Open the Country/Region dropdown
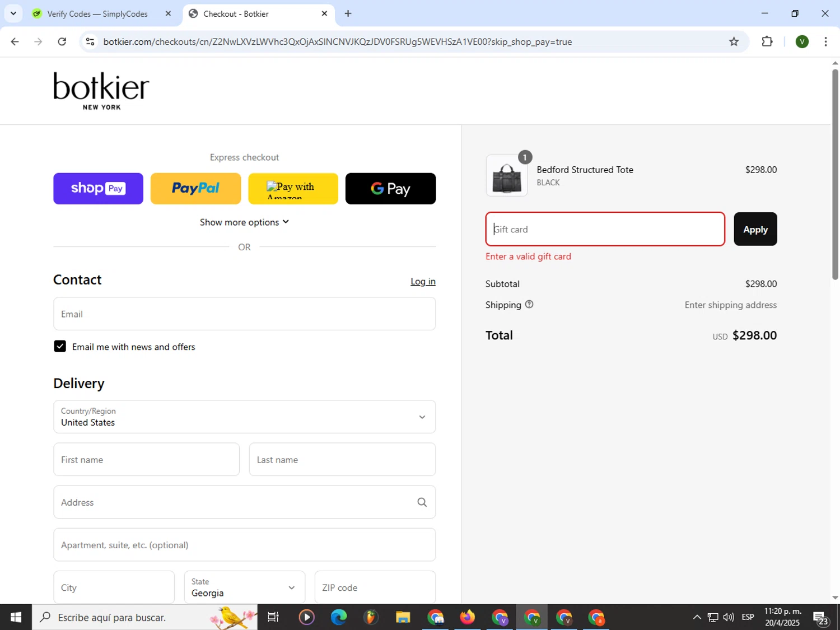 coord(244,417)
